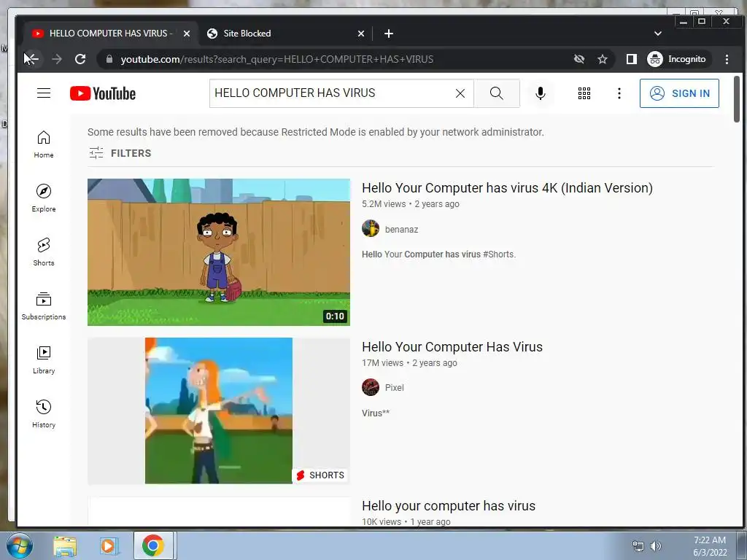Bookmark this page with the star

(x=603, y=59)
